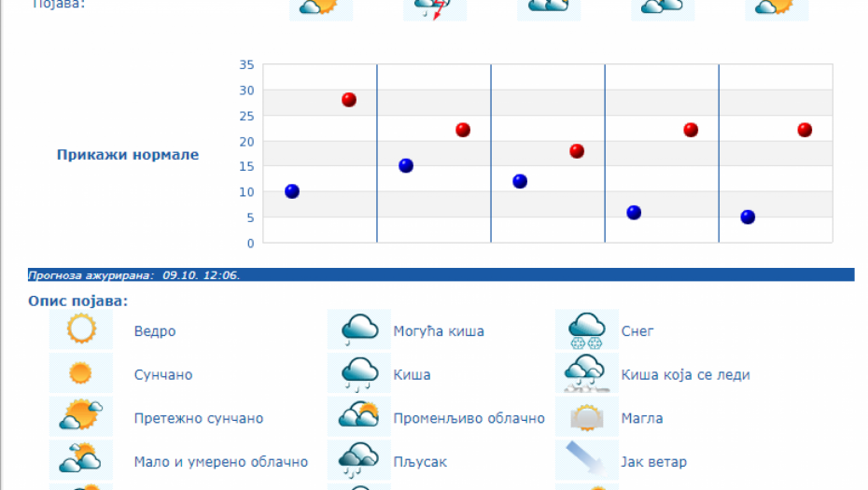The image size is (868, 490).
Task: Click the Магла fog icon
Action: (x=587, y=416)
